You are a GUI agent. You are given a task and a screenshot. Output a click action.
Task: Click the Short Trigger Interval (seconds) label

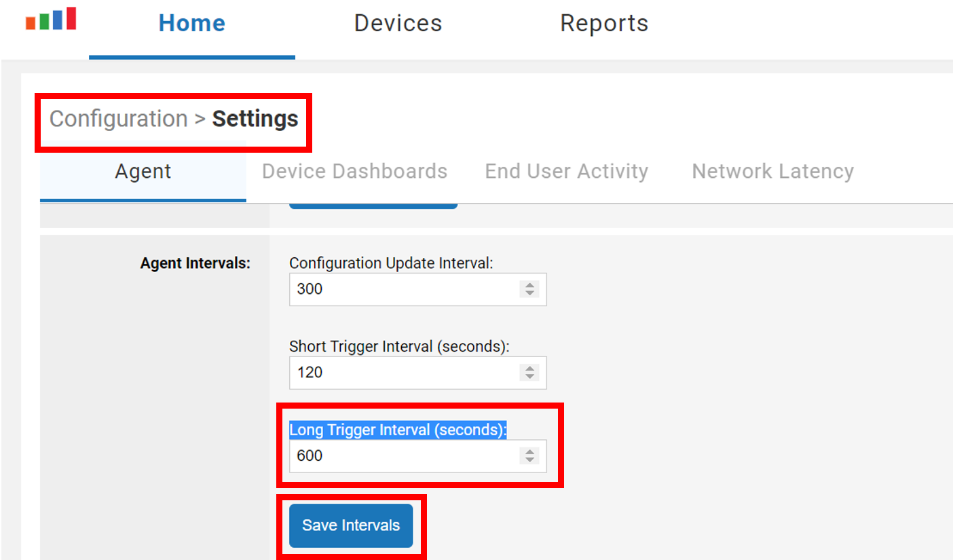point(399,346)
